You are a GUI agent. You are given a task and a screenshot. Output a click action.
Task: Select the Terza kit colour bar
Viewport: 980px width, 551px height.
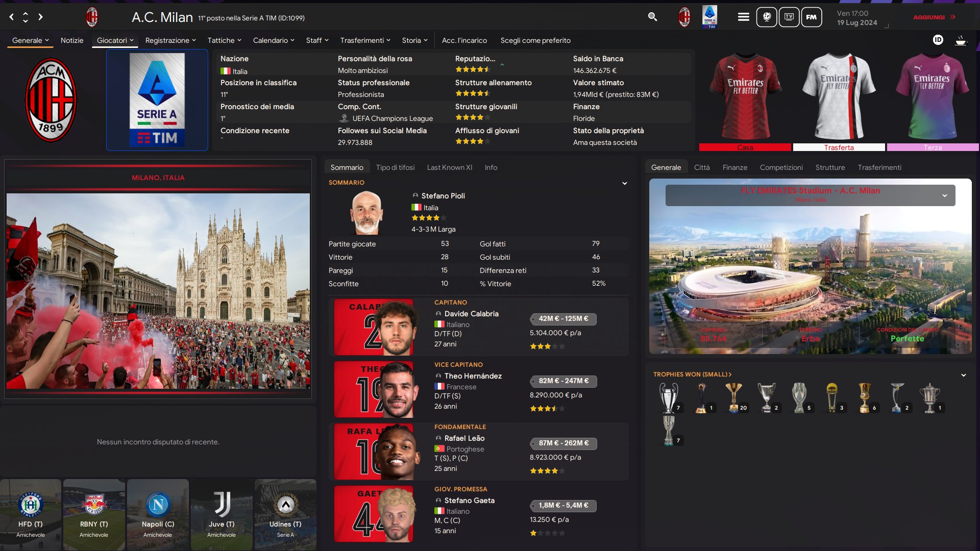(932, 147)
